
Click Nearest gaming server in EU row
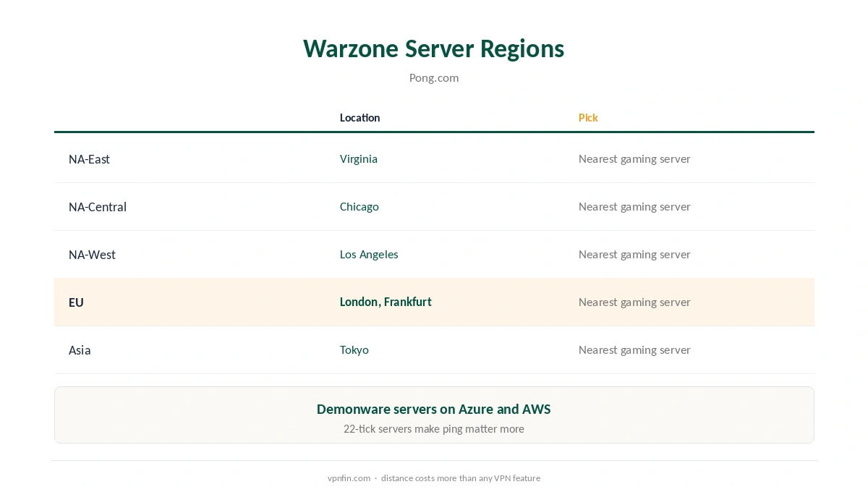(634, 302)
